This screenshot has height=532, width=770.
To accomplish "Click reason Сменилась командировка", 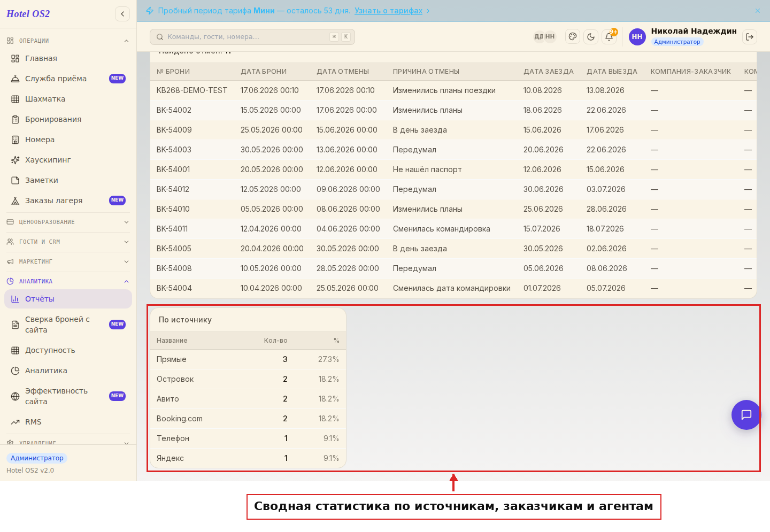I will [x=442, y=229].
